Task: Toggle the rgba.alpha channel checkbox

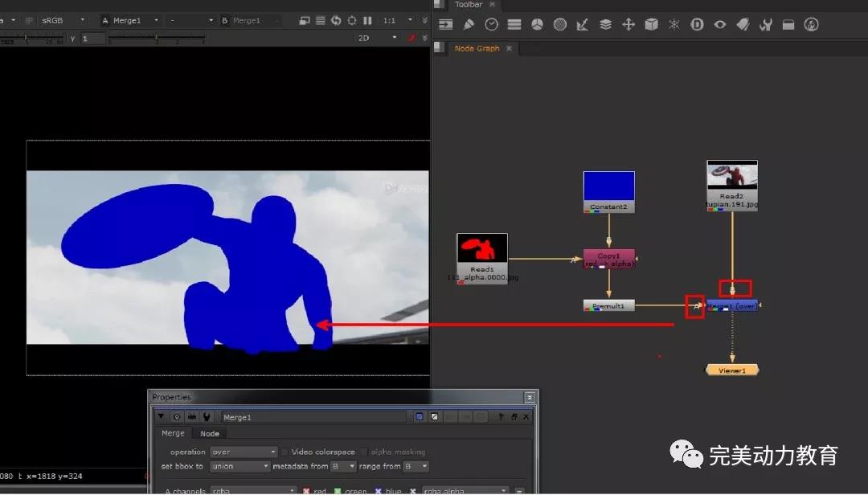Action: (x=412, y=491)
